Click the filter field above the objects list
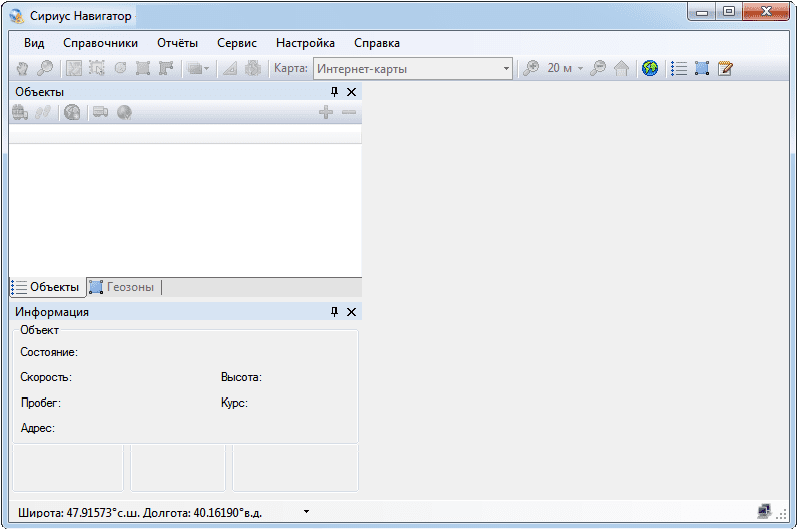 (x=185, y=133)
